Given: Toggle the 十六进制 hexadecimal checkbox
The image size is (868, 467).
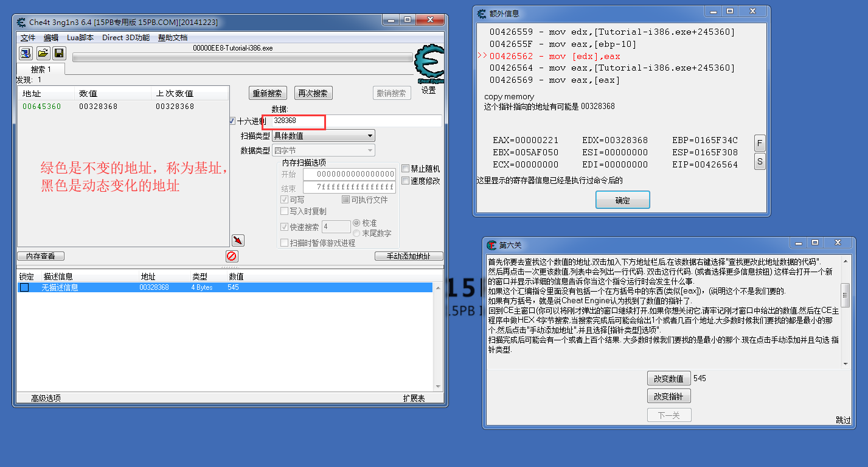Looking at the screenshot, I should (x=232, y=121).
